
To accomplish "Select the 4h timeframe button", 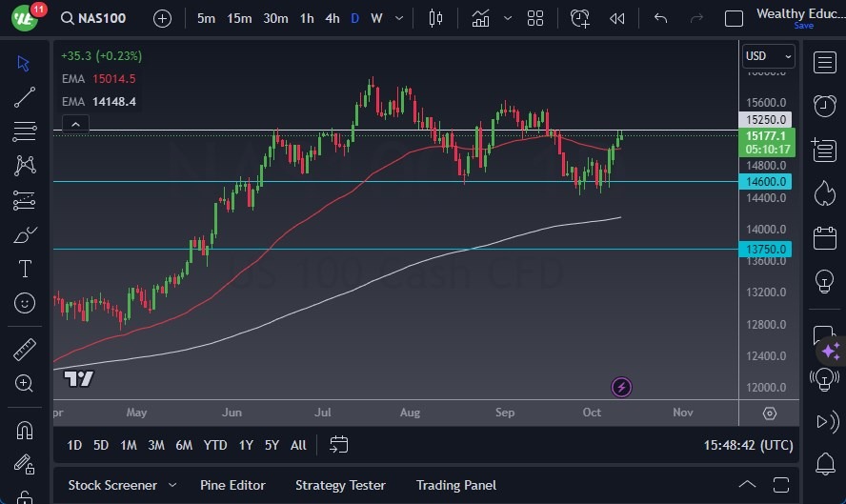I will pos(332,18).
